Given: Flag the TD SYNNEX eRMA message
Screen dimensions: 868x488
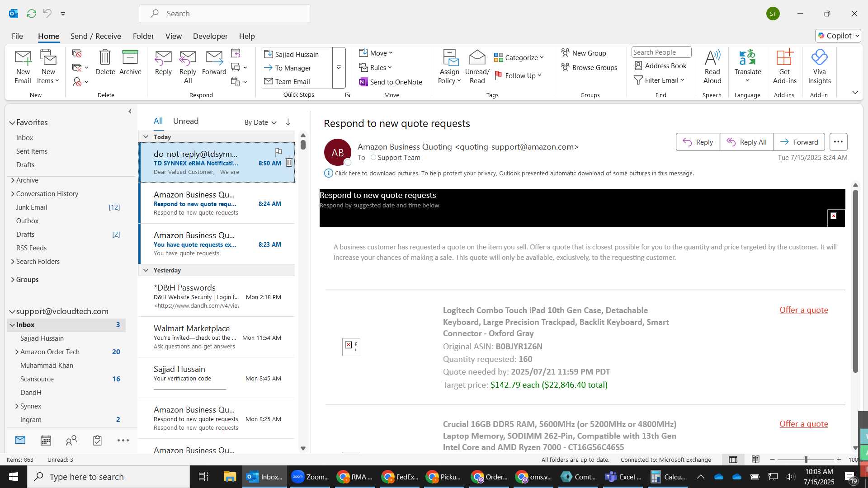Looking at the screenshot, I should [278, 152].
